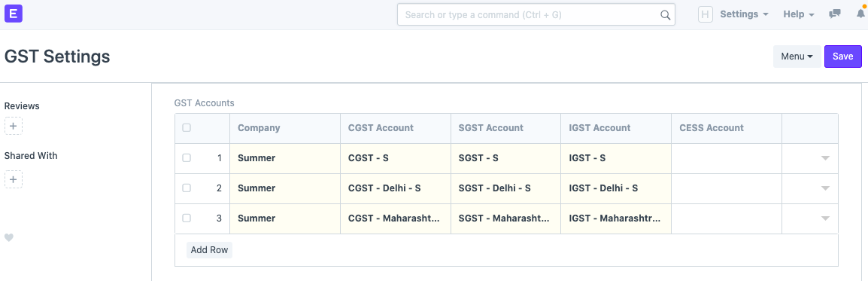
Task: Focus the search command bar
Action: point(536,15)
